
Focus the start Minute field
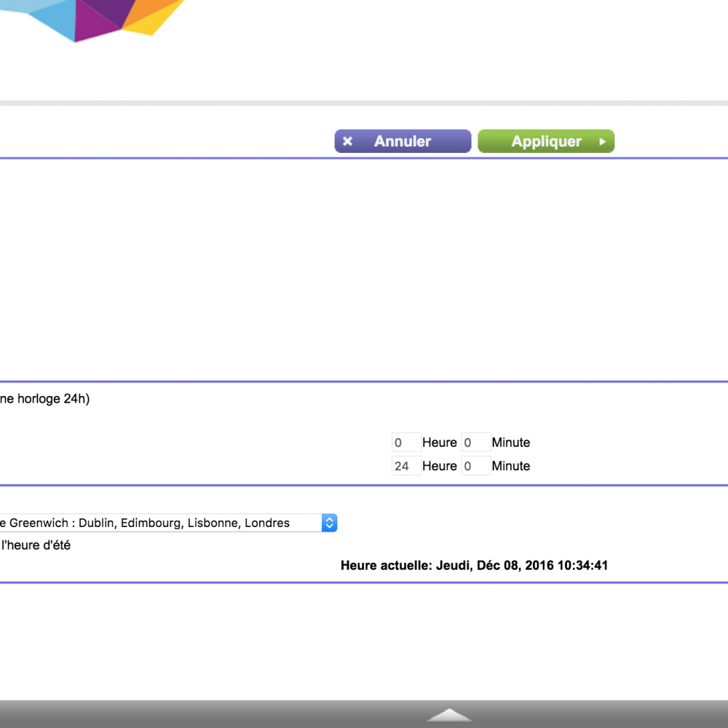coord(476,443)
